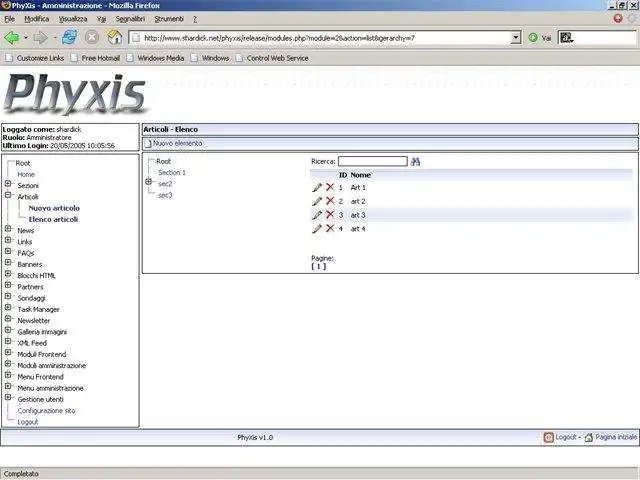The image size is (640, 480).
Task: Delete art 3 with the red X
Action: pos(330,215)
